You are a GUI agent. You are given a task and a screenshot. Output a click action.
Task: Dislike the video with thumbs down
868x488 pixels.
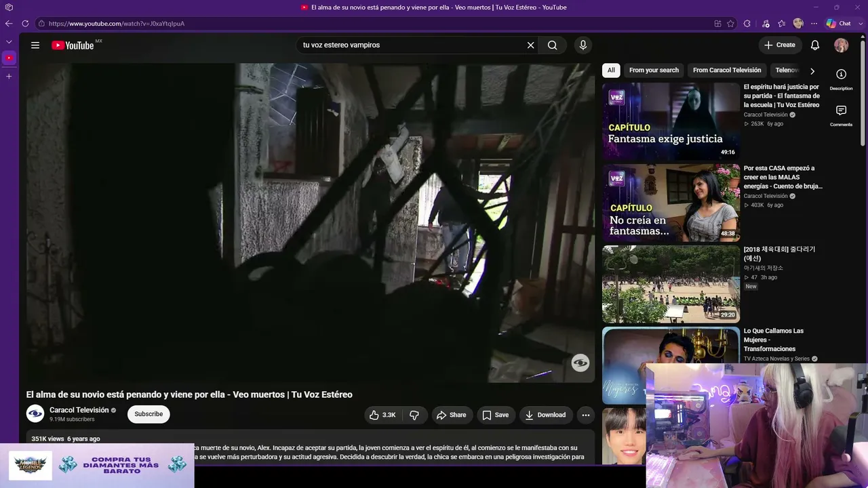tap(414, 415)
